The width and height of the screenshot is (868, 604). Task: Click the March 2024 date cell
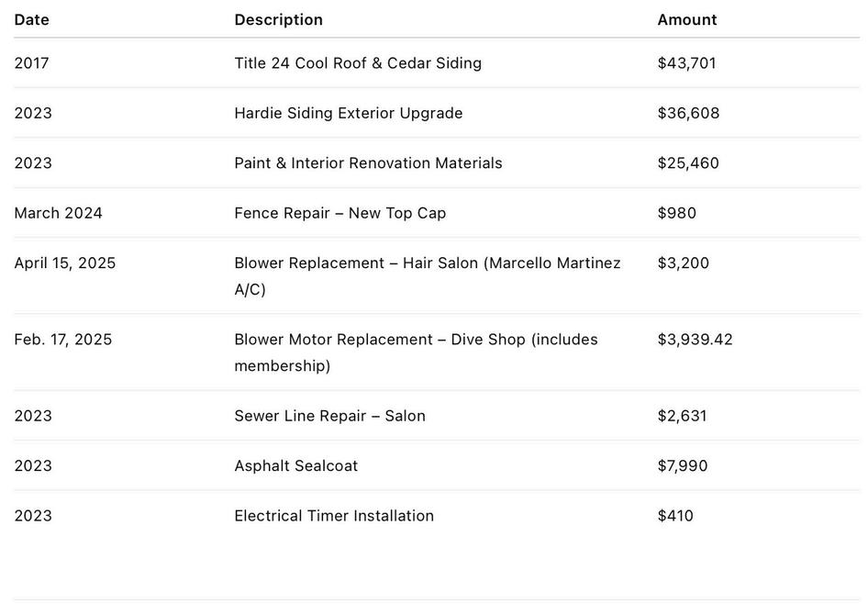coord(59,213)
